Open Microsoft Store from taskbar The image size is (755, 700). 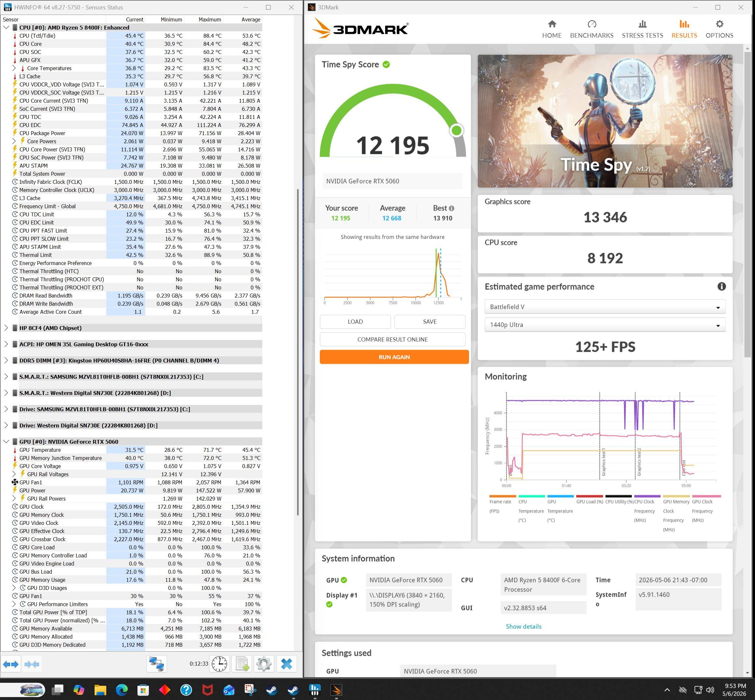[x=143, y=690]
